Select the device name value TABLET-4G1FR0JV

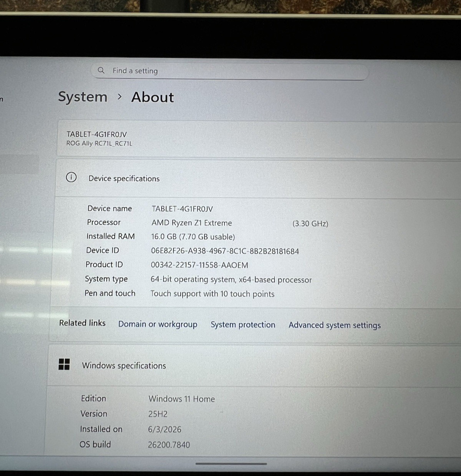click(182, 209)
